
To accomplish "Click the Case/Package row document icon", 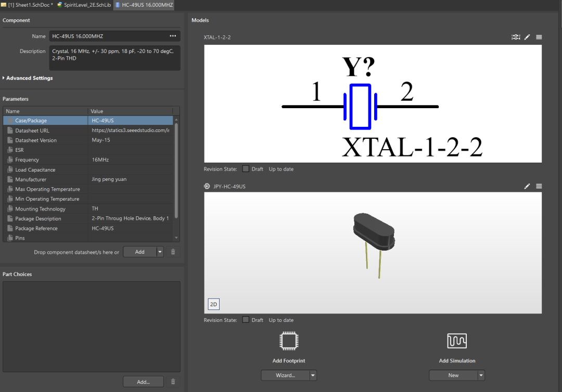I will (10, 121).
